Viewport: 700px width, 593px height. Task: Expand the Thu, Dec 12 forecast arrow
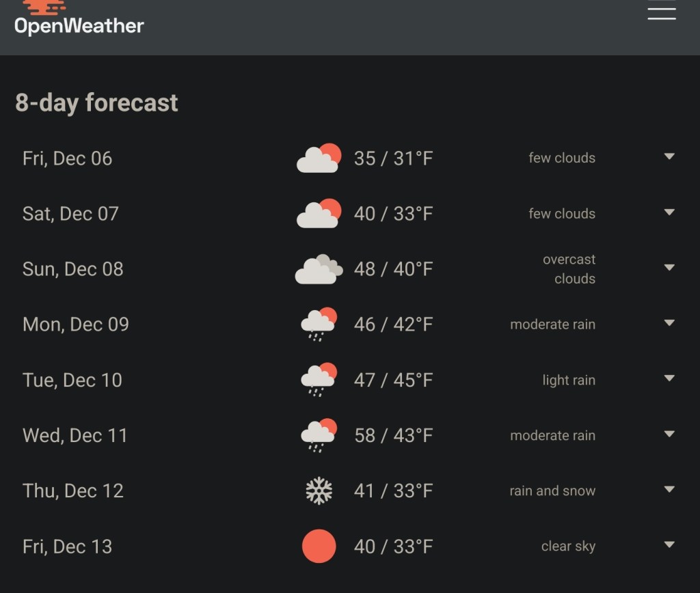(x=669, y=489)
